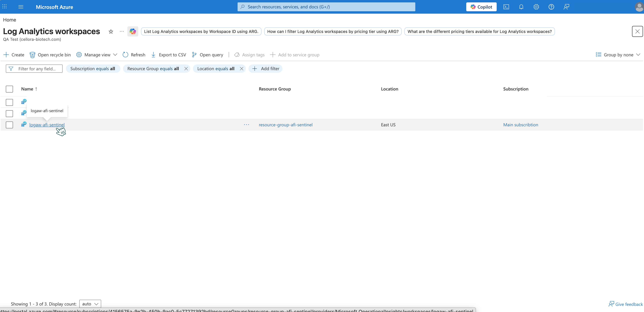
Task: Export the list to CSV
Action: (169, 55)
